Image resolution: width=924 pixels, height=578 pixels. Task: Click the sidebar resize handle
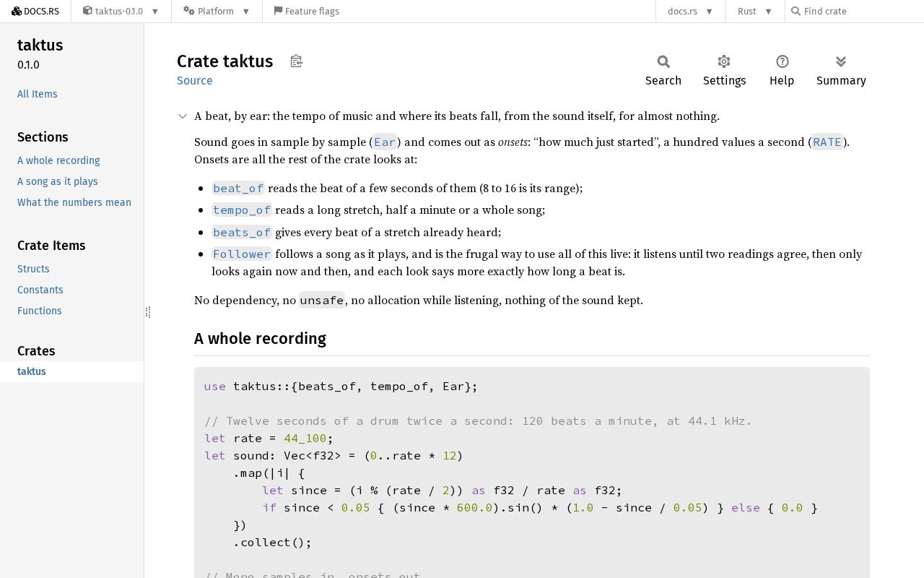[x=147, y=312]
